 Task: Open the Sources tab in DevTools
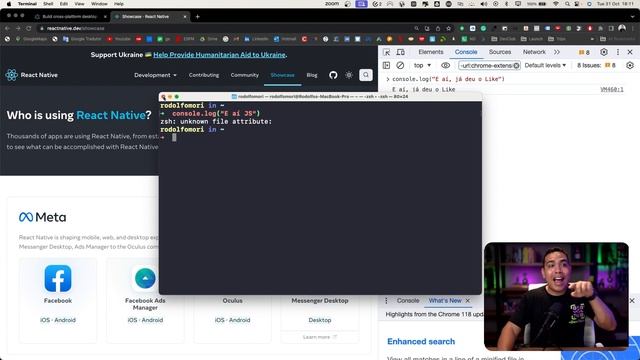500,52
